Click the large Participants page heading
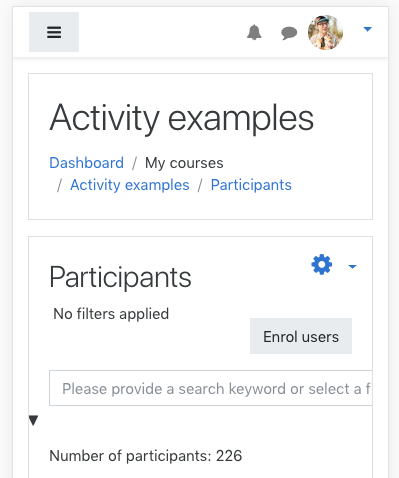 point(120,277)
